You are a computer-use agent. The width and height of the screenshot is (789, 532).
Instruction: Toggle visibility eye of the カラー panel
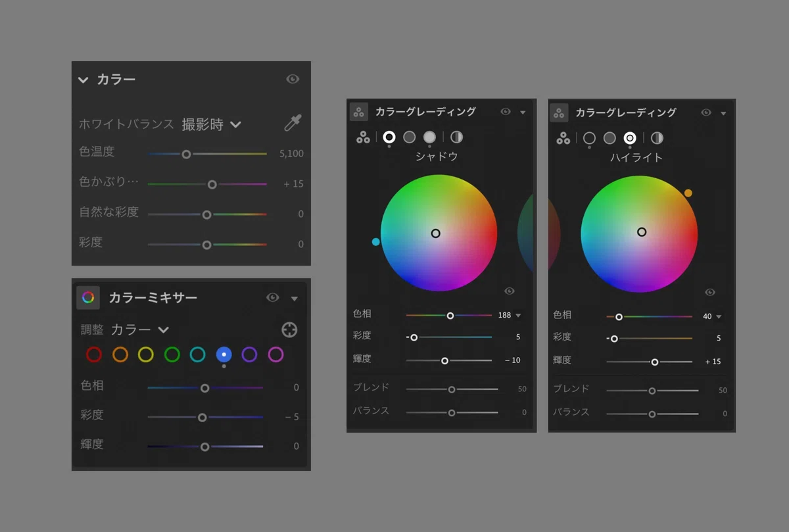click(x=293, y=79)
